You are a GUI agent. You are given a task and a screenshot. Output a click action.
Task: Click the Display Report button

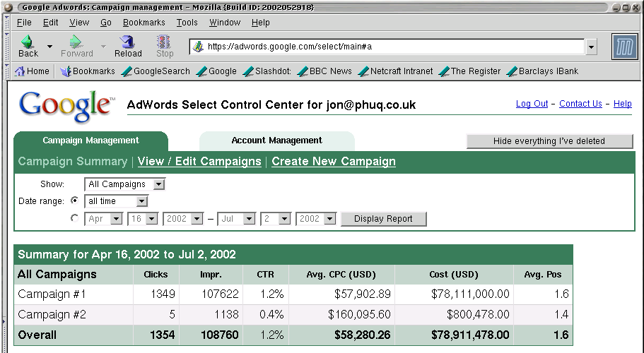383,219
